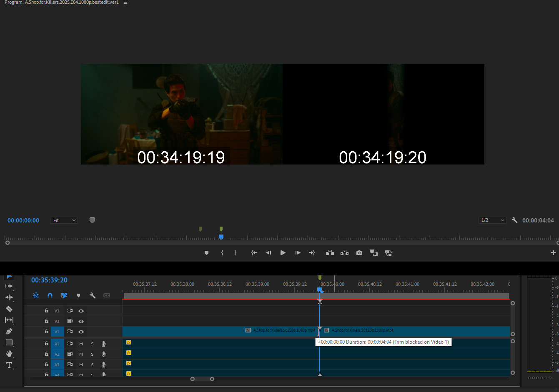This screenshot has height=392, width=559.
Task: Open the 1/2 playback resolution dropdown
Action: [x=492, y=220]
